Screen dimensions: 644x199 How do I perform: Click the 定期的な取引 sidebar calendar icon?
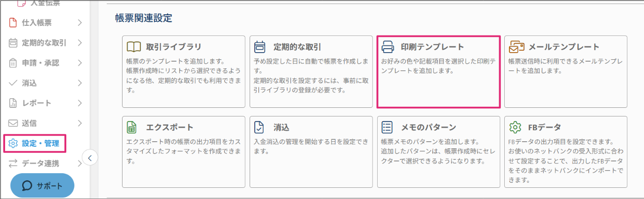(x=13, y=43)
